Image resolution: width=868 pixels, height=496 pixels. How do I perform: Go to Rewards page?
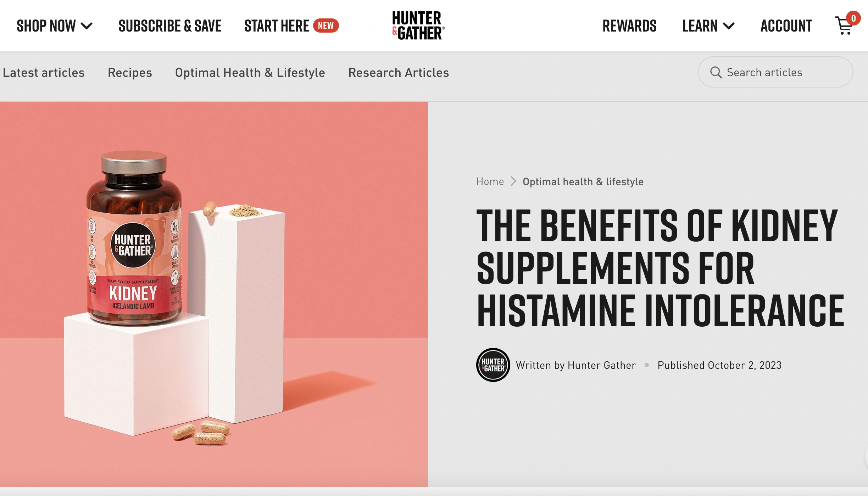629,26
